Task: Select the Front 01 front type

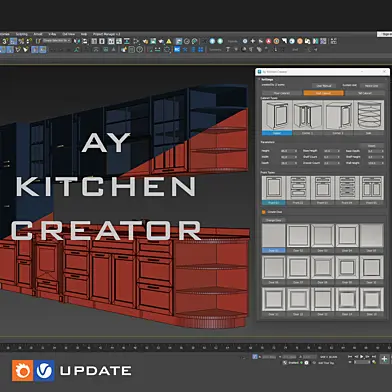Action: (274, 190)
